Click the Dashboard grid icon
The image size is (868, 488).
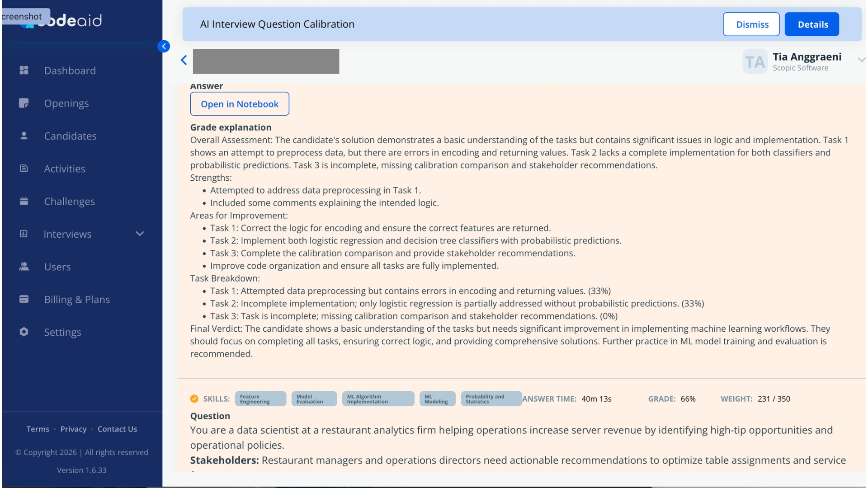24,70
